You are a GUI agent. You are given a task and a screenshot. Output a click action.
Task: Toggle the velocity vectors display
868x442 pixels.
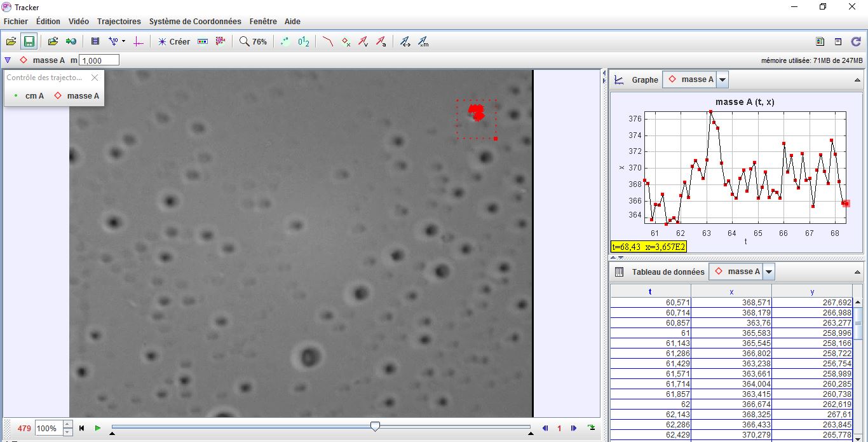(363, 41)
